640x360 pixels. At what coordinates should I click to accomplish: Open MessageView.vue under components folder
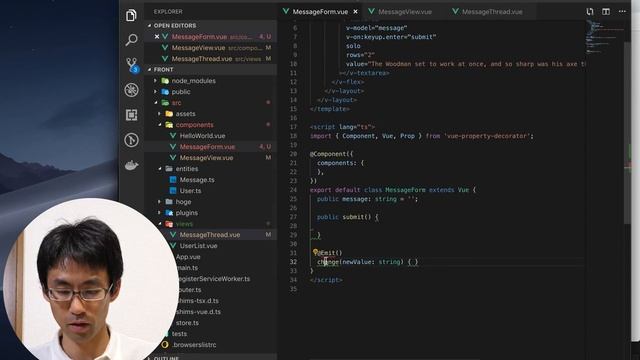point(210,158)
